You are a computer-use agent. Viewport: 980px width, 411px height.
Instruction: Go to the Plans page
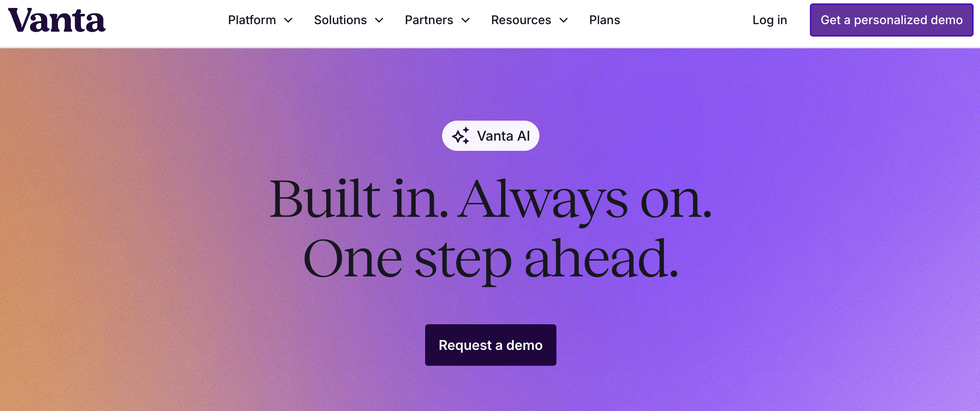605,20
